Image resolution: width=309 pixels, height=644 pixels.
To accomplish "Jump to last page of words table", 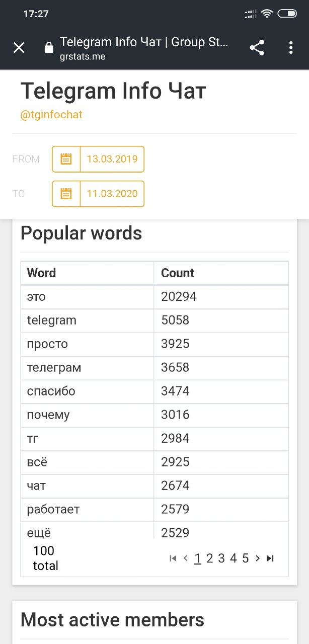I will point(270,558).
